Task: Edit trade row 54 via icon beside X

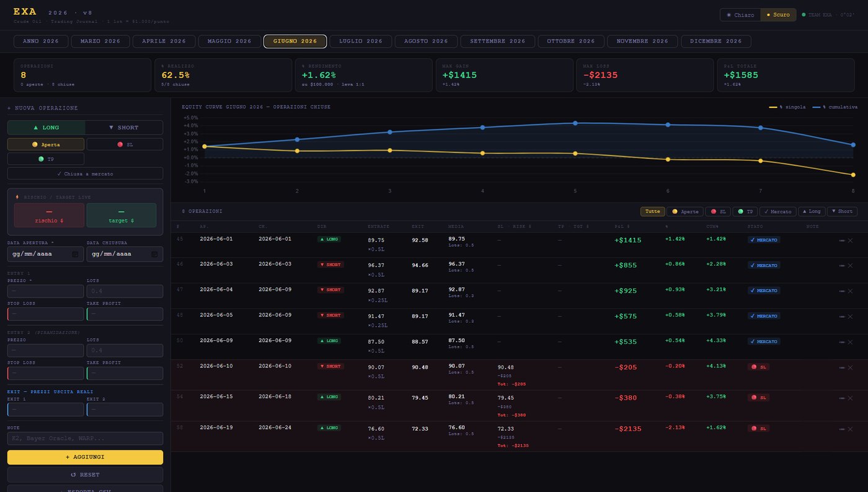Action: point(841,398)
